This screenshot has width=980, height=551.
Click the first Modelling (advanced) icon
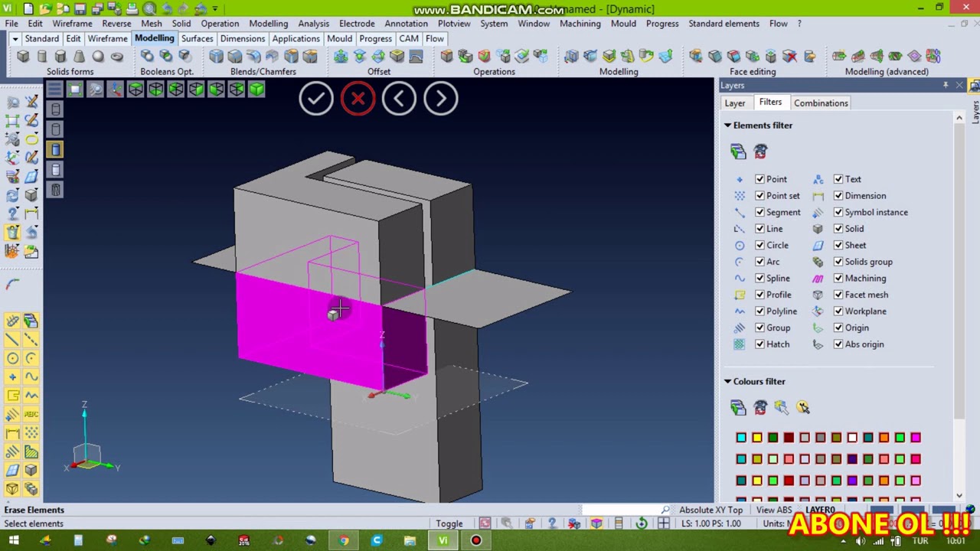839,56
